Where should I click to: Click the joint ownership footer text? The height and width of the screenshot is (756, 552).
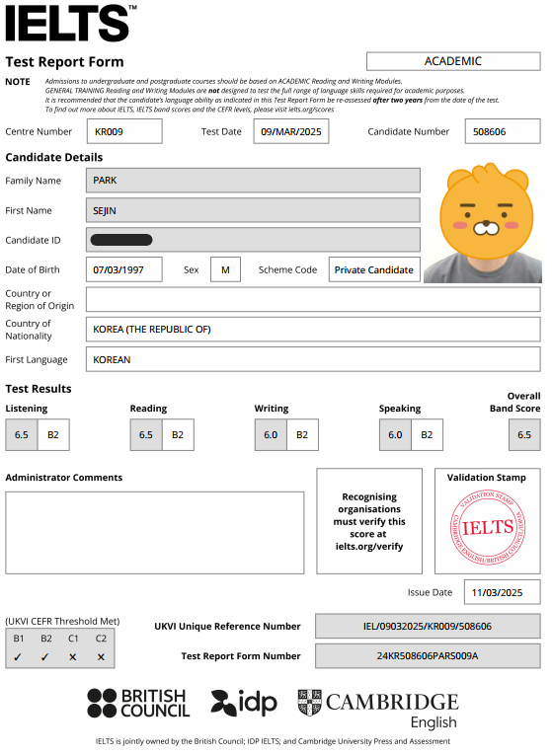pyautogui.click(x=273, y=741)
